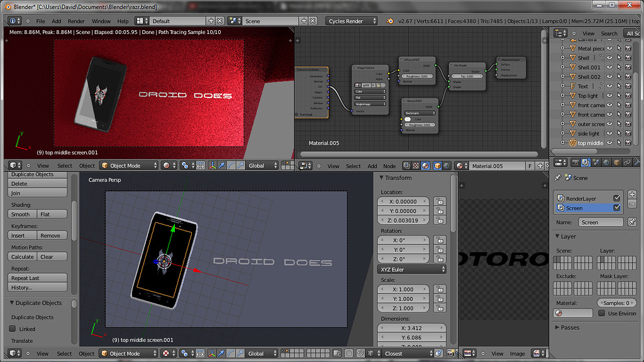This screenshot has width=644, height=362.
Task: Click the Flat shading button
Action: click(x=52, y=214)
